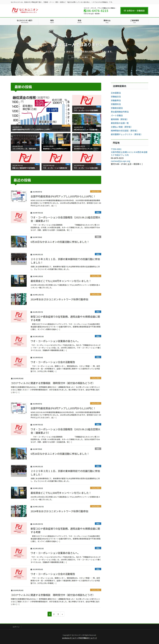
Task: Show next hero slide with right arrow
Action: [147, 50]
